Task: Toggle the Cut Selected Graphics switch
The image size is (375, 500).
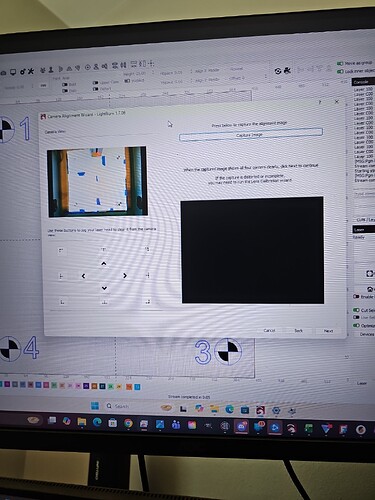Action: click(x=356, y=310)
